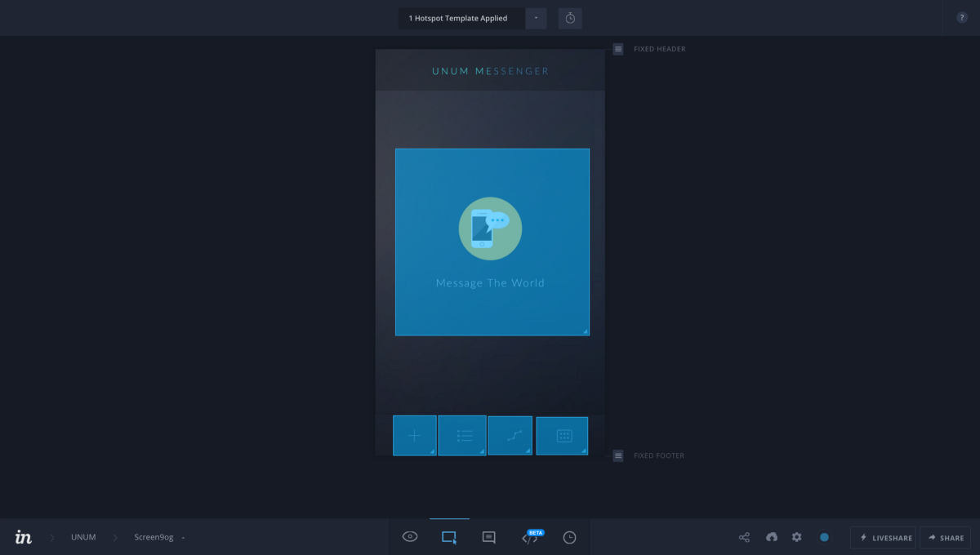Select Build mode hotspot icon
The height and width of the screenshot is (555, 980).
(449, 537)
